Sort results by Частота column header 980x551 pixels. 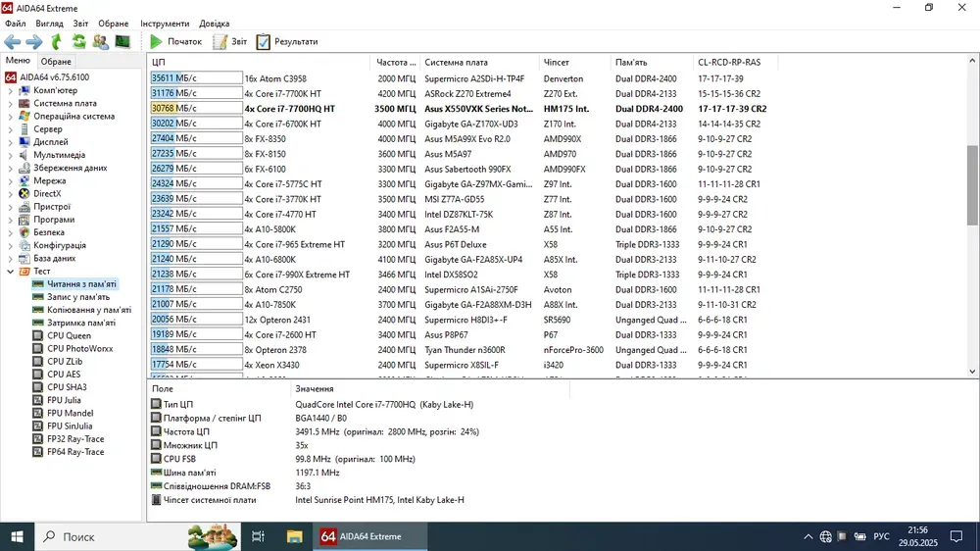pyautogui.click(x=396, y=62)
